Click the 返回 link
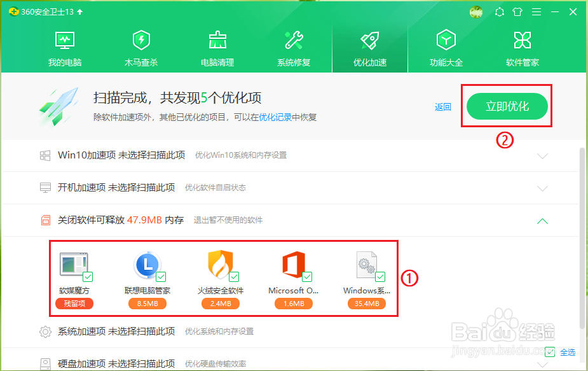This screenshot has width=588, height=371. (443, 107)
